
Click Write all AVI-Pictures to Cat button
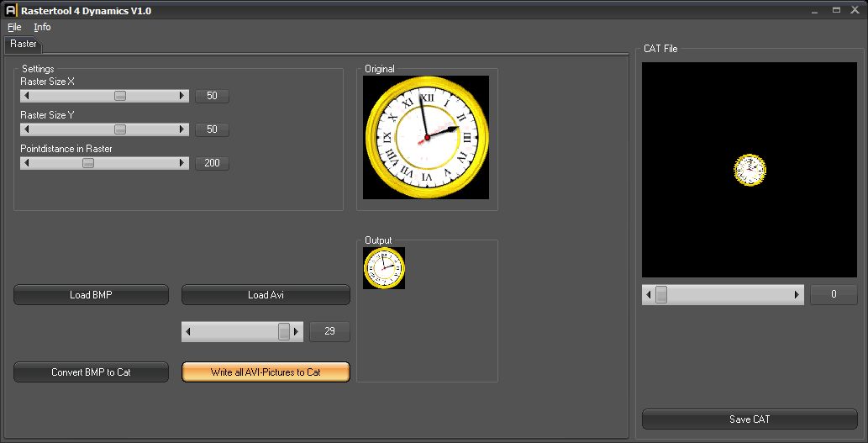[x=266, y=372]
